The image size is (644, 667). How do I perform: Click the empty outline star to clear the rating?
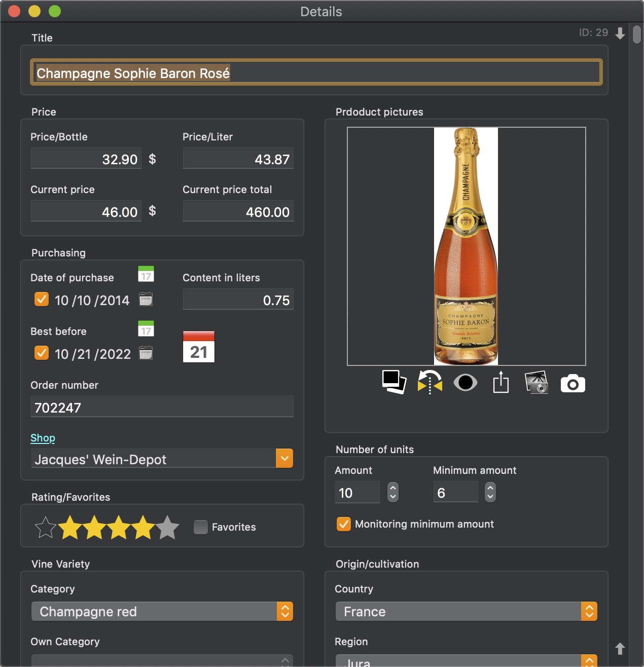click(46, 528)
